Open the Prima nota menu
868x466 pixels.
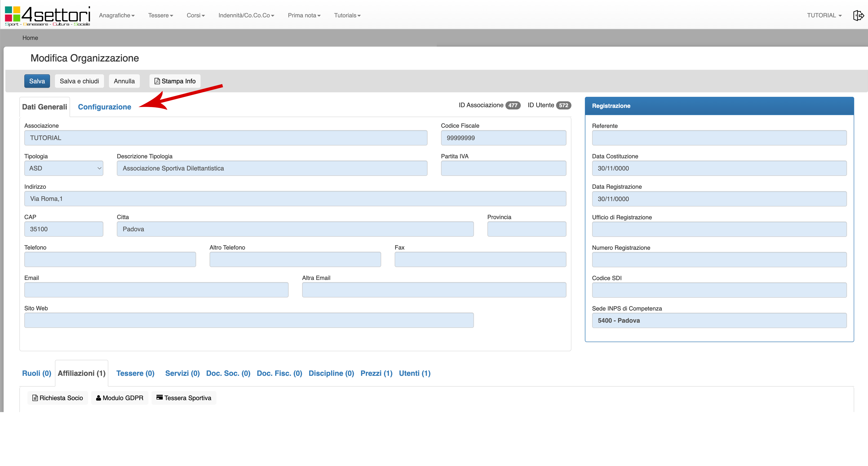(x=304, y=16)
